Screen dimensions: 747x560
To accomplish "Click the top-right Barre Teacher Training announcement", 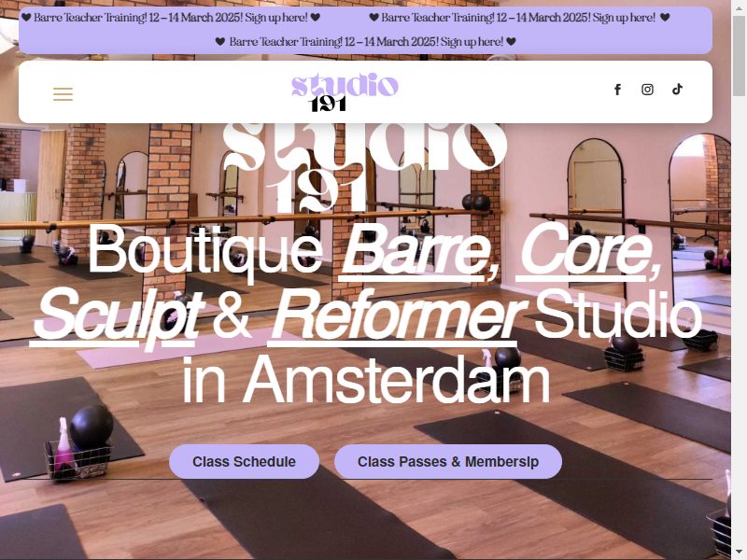I will click(x=520, y=18).
